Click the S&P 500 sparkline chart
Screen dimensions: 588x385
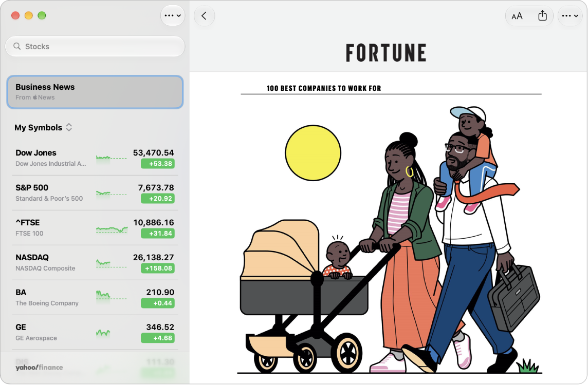(x=112, y=193)
